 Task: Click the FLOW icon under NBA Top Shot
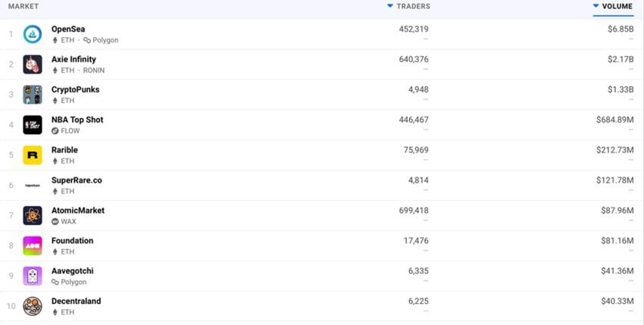tap(55, 130)
